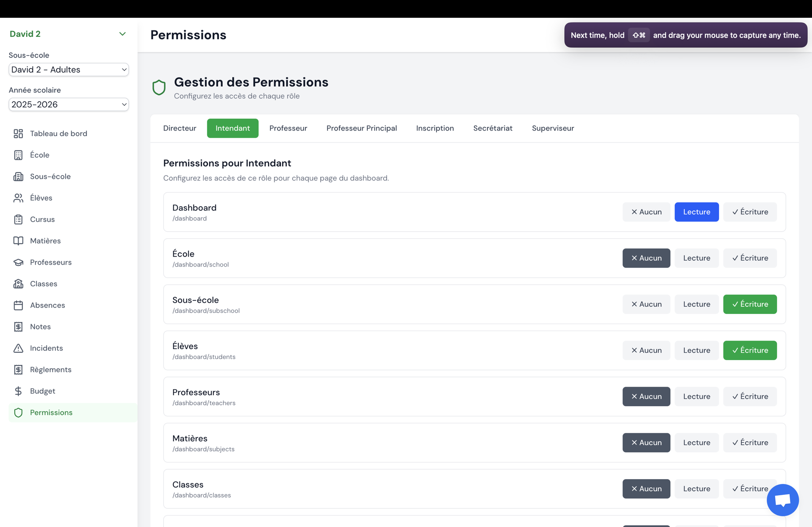This screenshot has height=527, width=812.
Task: Click the Configurez les accès de chaque rôle subtitle
Action: [237, 96]
